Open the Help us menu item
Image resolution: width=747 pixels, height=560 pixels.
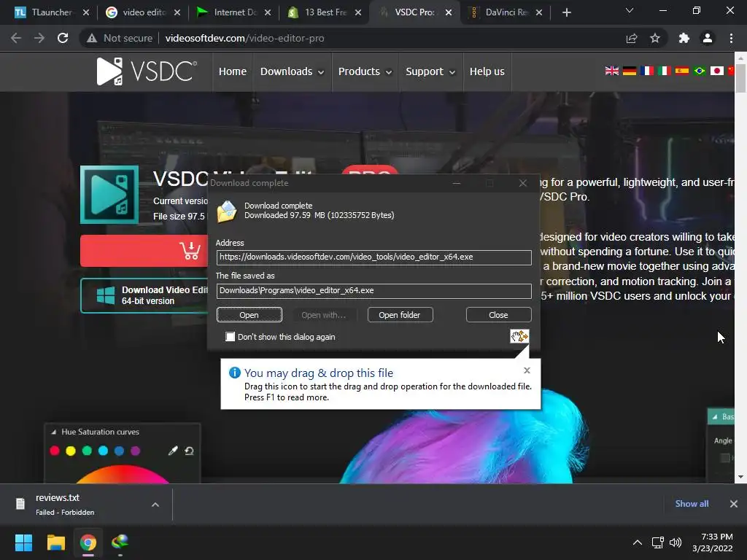(487, 71)
